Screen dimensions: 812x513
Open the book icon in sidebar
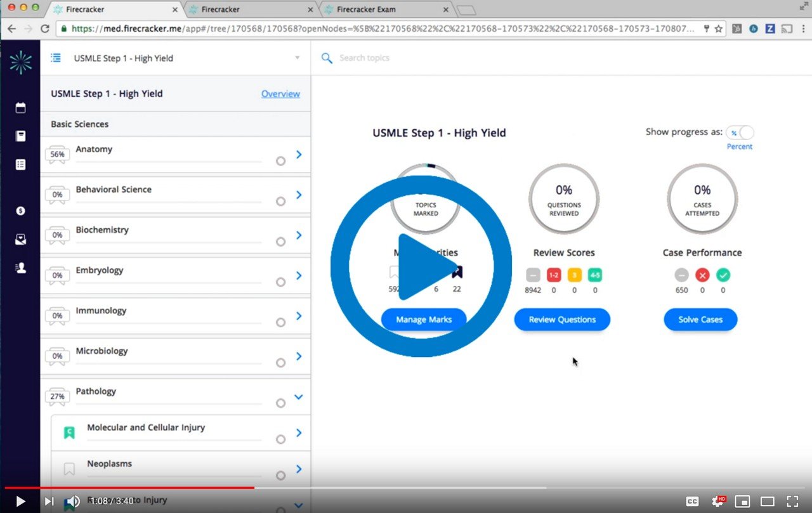point(20,136)
